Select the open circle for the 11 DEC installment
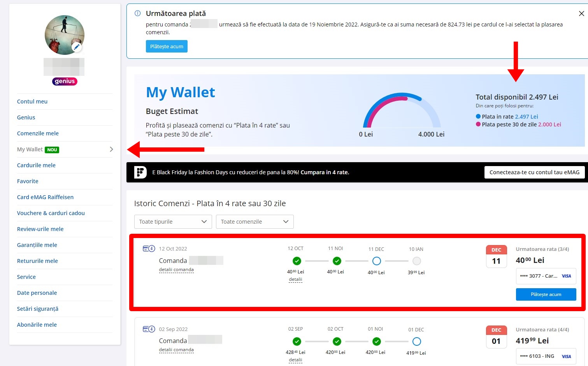This screenshot has width=588, height=366. (376, 261)
